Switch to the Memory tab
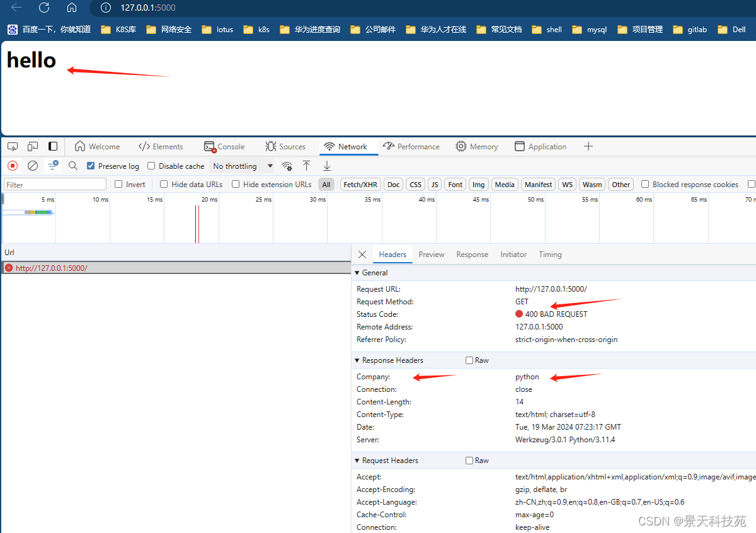Viewport: 756px width, 533px height. [477, 146]
